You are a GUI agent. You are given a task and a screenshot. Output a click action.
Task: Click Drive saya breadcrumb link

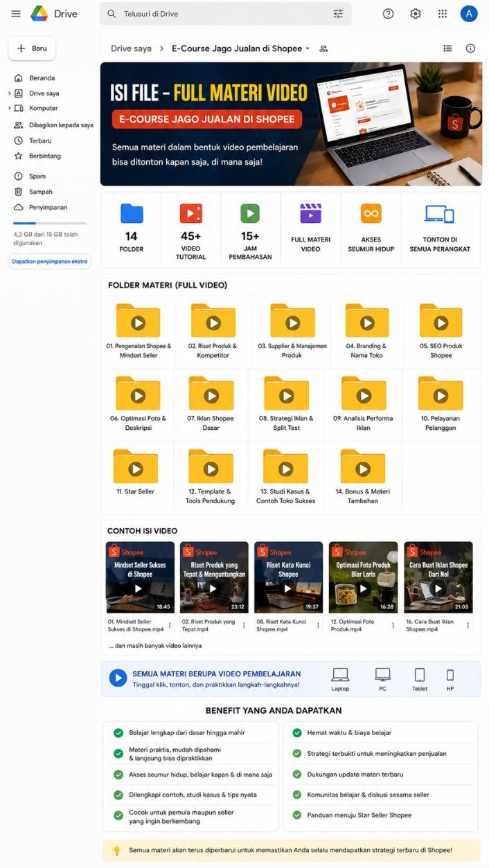click(x=131, y=48)
